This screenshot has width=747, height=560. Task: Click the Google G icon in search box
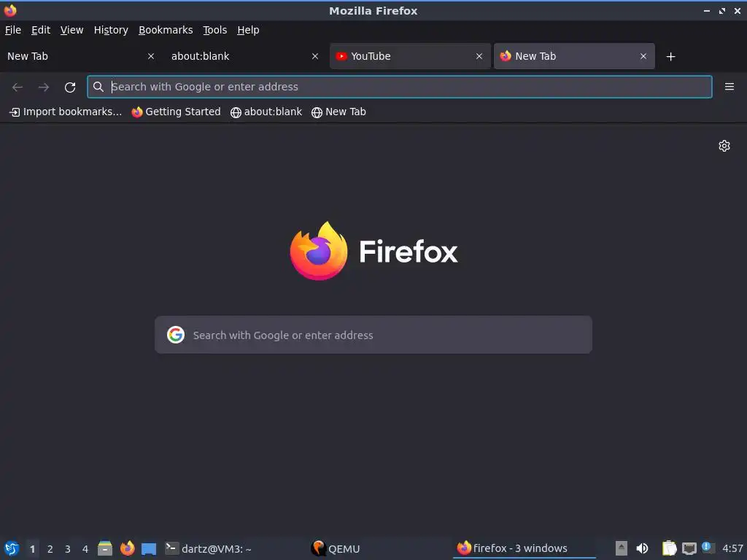tap(176, 335)
